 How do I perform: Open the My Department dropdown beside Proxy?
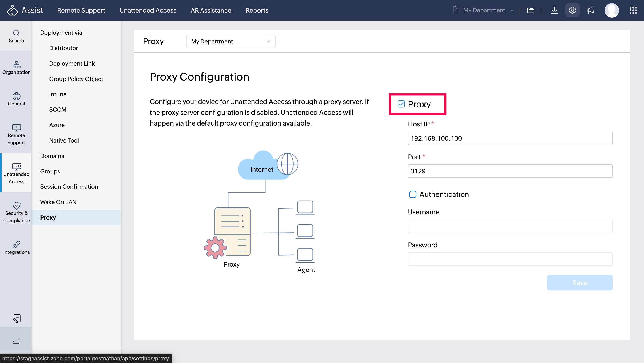pyautogui.click(x=231, y=41)
